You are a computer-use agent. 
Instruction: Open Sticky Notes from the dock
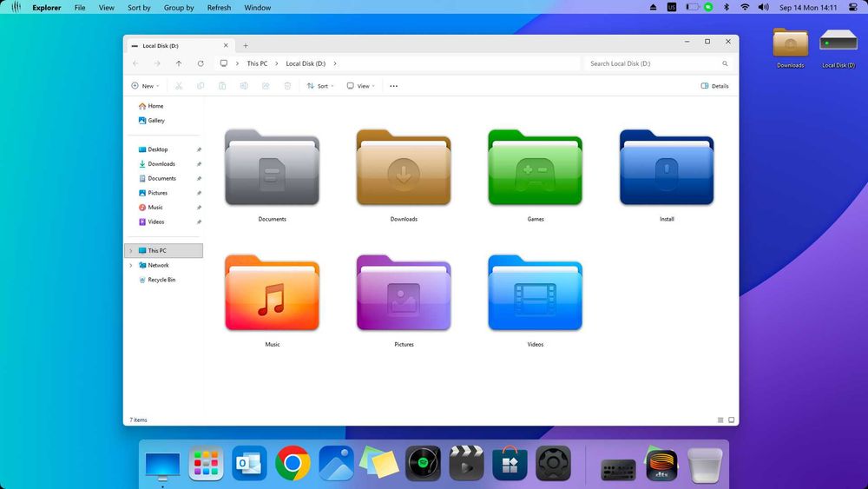[379, 463]
